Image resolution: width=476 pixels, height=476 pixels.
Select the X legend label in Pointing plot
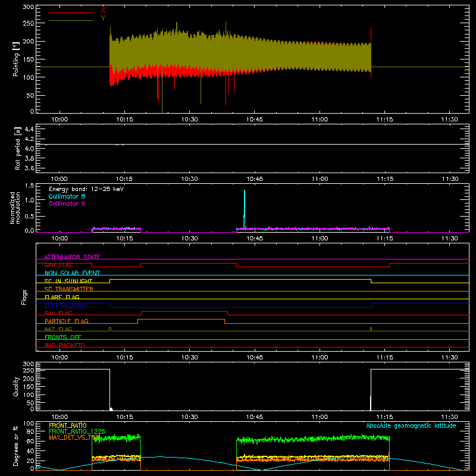[103, 11]
